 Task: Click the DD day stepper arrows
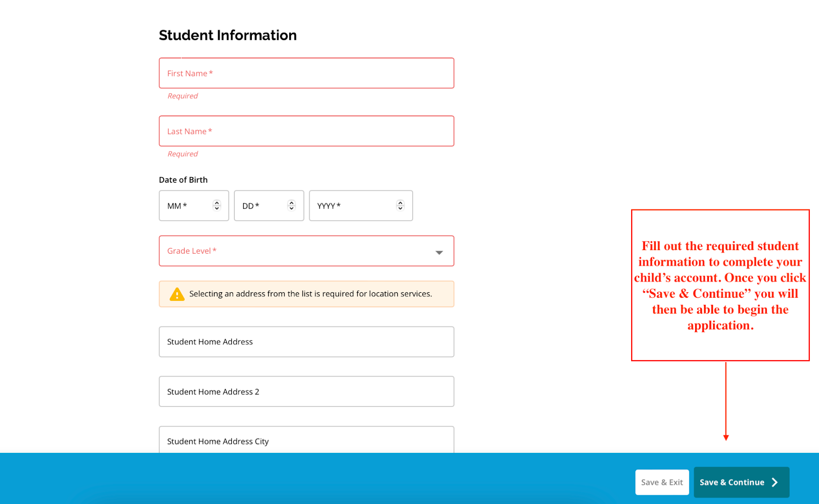291,205
